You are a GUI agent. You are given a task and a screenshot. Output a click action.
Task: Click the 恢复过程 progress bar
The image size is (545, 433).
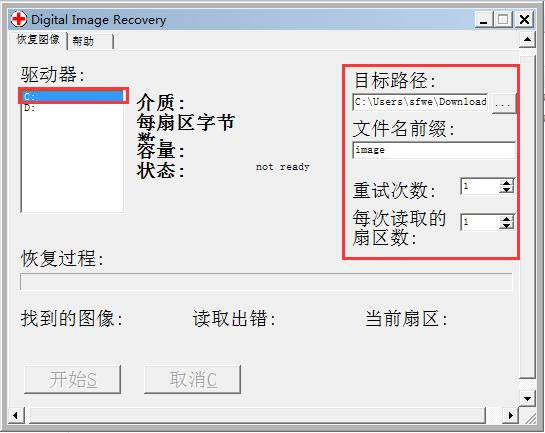click(x=266, y=281)
